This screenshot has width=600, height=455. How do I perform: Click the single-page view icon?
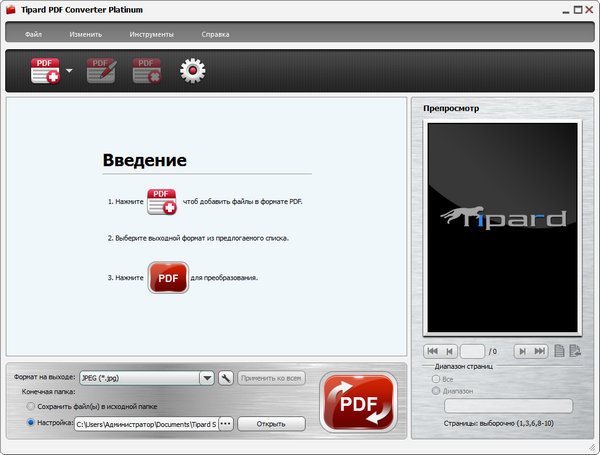(559, 351)
